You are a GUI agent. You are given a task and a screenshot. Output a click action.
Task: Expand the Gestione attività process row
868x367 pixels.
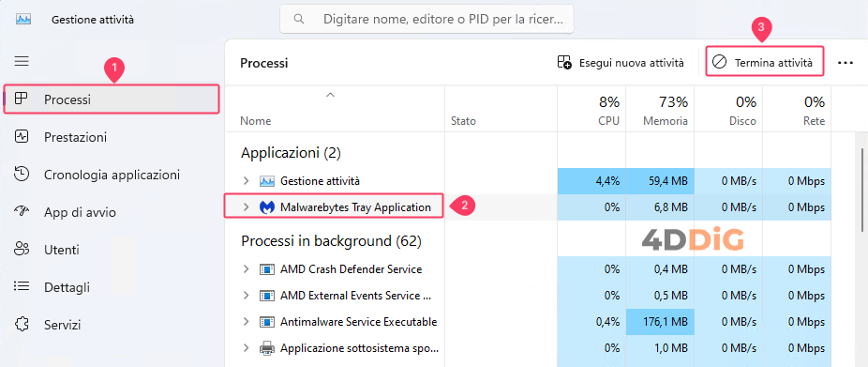click(247, 181)
